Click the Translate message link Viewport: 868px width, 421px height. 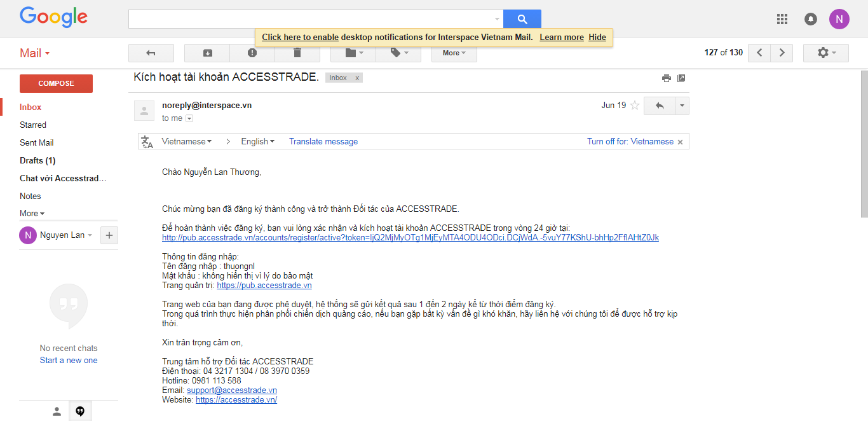(323, 141)
